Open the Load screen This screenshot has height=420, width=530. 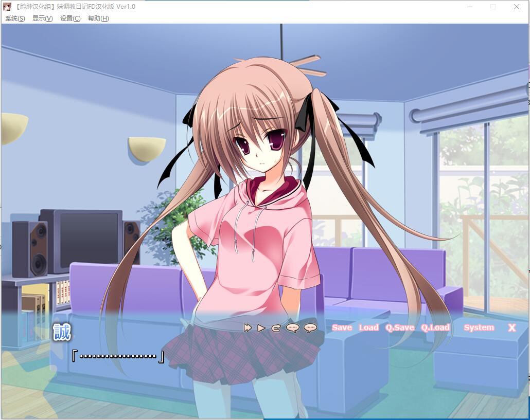pos(368,327)
